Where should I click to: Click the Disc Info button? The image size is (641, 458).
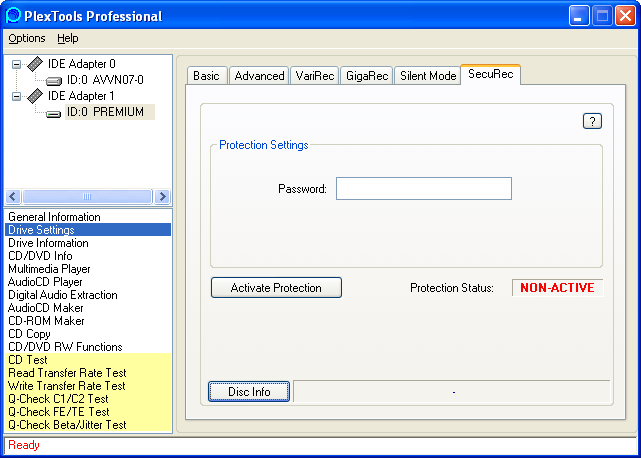click(x=249, y=391)
